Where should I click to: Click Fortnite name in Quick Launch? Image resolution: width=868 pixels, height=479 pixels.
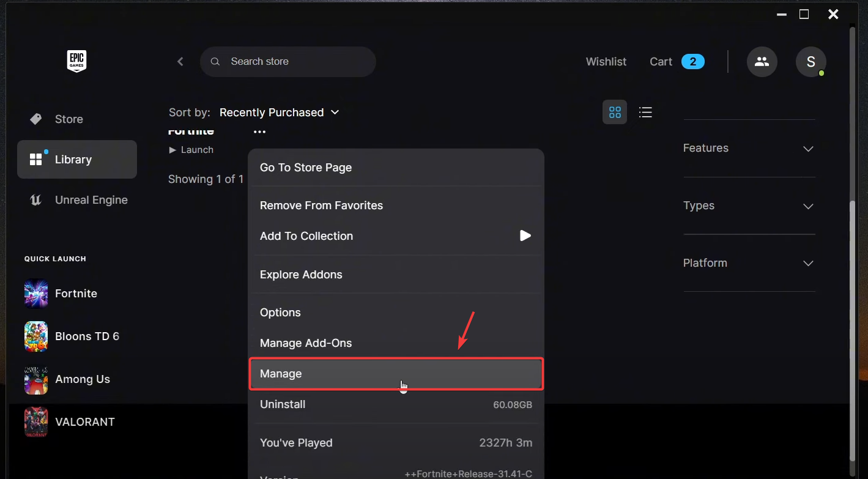click(76, 294)
